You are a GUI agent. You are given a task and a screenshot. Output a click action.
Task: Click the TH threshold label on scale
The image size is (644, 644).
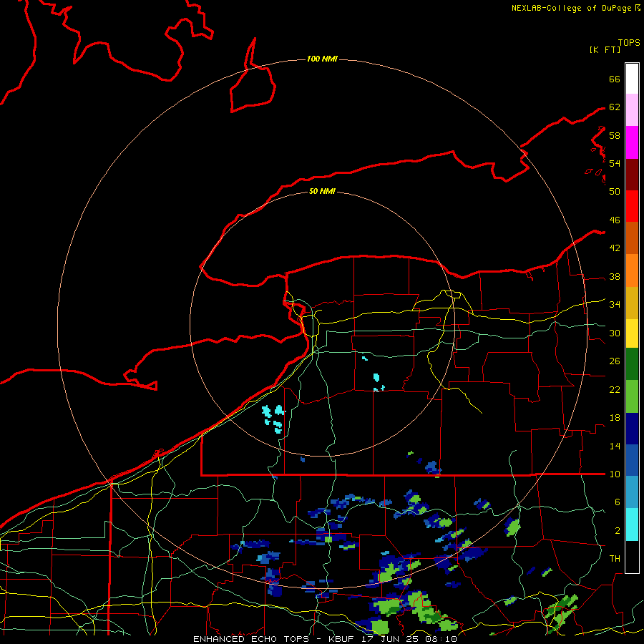coord(615,559)
